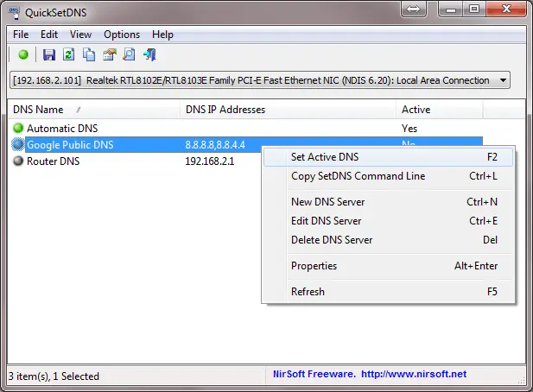Choose Copy SetDNS Command Line
This screenshot has width=533, height=392.
(x=388, y=176)
